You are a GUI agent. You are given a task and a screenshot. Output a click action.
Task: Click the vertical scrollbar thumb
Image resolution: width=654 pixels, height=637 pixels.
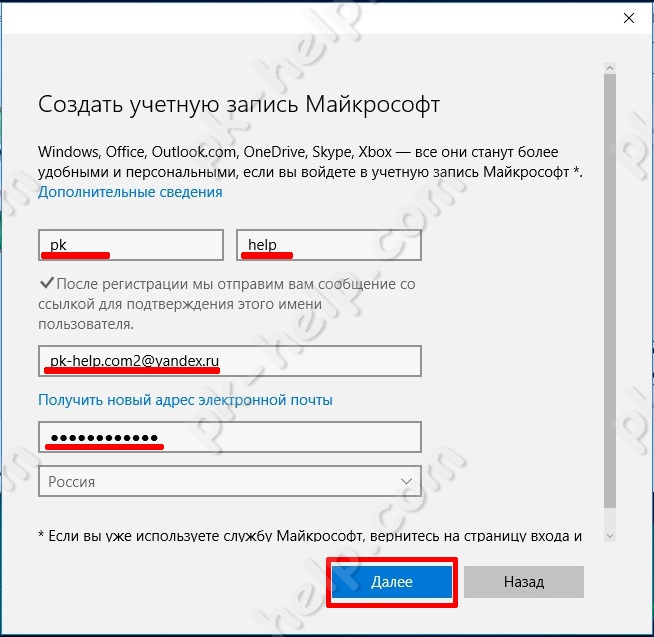click(610, 291)
